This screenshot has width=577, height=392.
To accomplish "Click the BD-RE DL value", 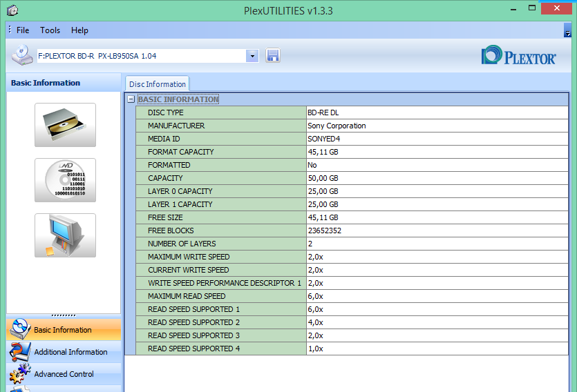I will 323,112.
